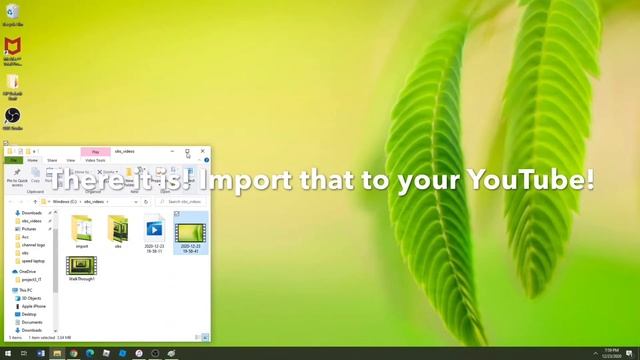Select the obs folder thumbnail
The height and width of the screenshot is (360, 640).
click(118, 231)
